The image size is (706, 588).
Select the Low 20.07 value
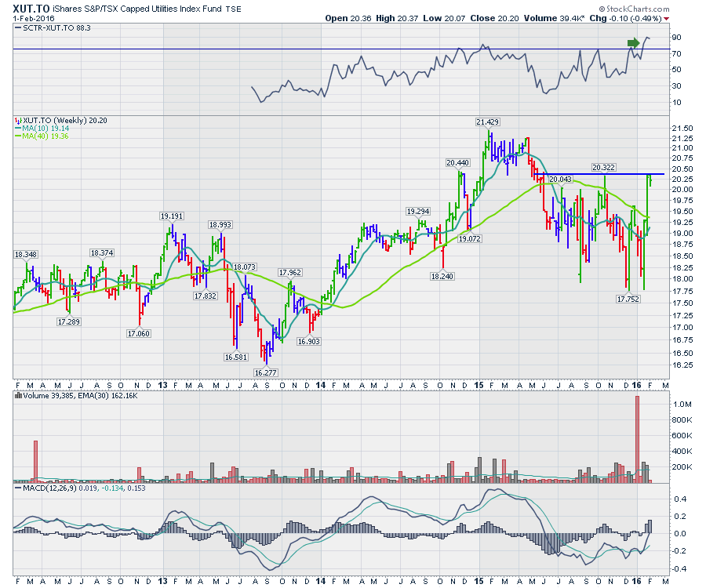(444, 19)
